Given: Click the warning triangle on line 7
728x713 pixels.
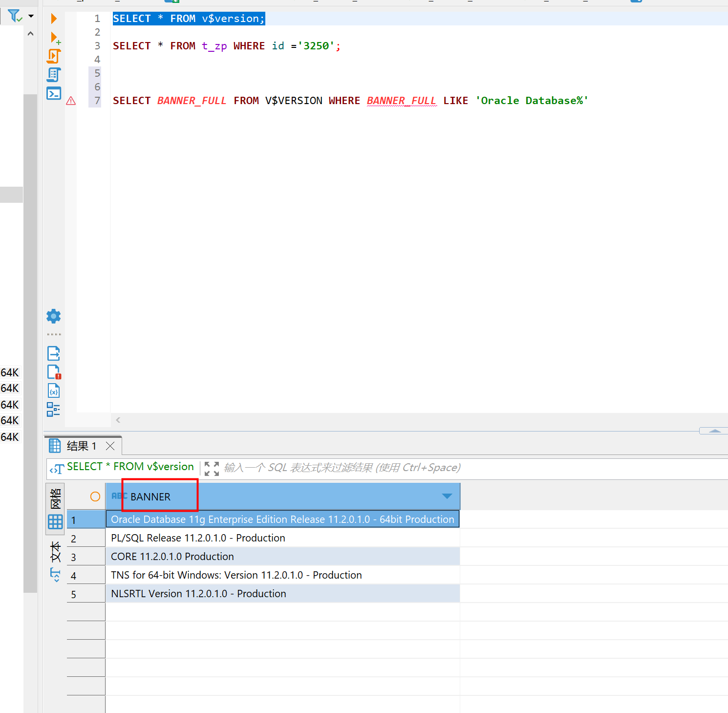Looking at the screenshot, I should coord(71,101).
